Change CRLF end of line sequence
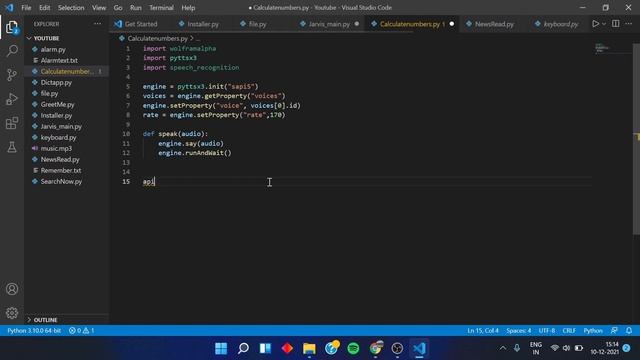 click(x=569, y=331)
